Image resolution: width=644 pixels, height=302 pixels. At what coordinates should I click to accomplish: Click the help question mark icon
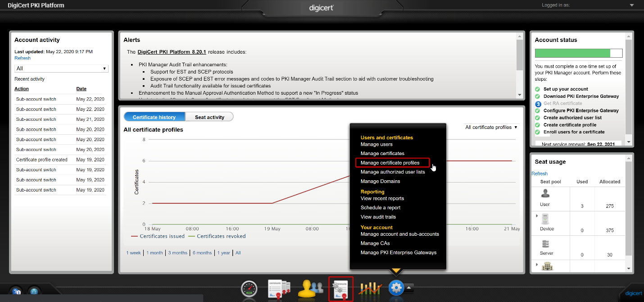point(16,292)
